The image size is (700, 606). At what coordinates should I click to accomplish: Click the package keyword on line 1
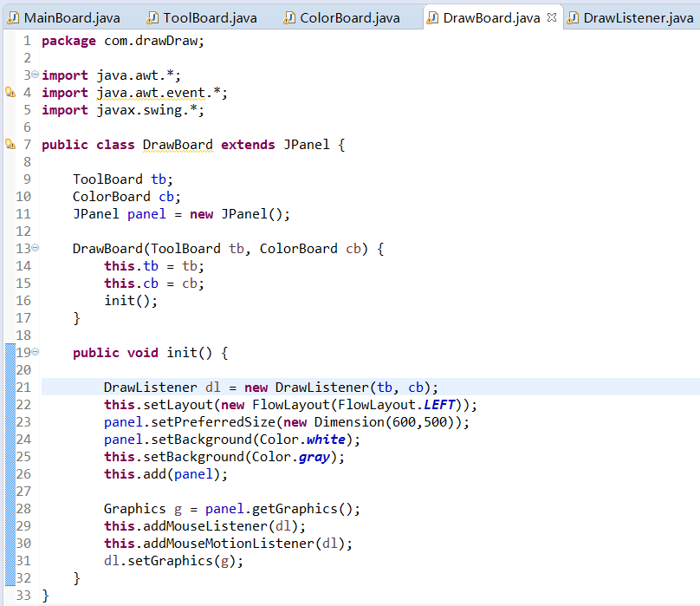[68, 41]
